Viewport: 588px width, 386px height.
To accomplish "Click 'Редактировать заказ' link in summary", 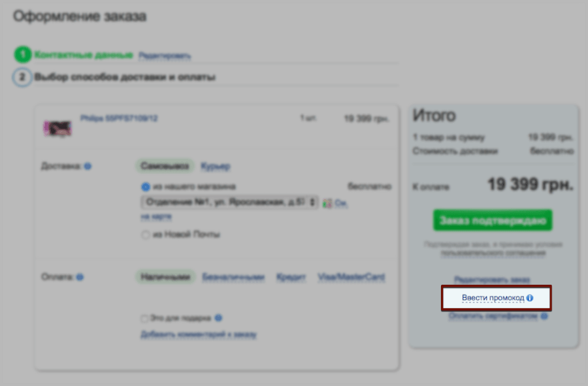I will pos(492,280).
